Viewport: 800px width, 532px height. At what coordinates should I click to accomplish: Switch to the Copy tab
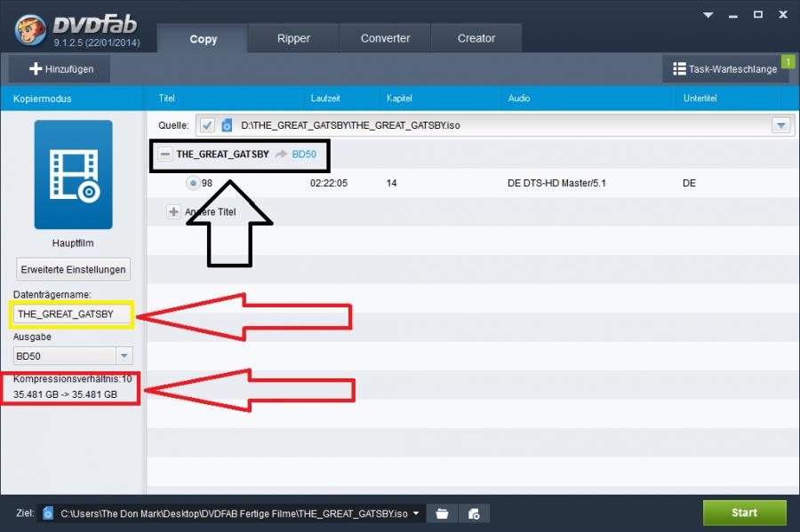[x=203, y=39]
